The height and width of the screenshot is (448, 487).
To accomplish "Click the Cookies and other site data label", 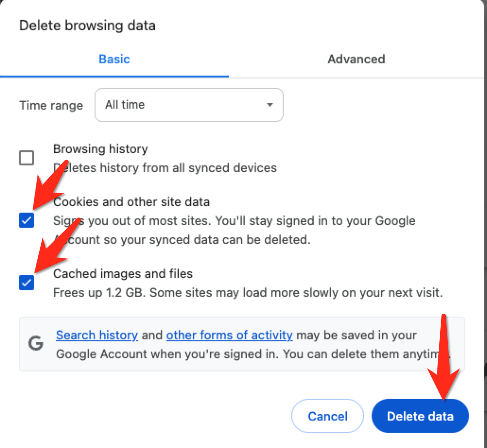I will click(x=131, y=202).
